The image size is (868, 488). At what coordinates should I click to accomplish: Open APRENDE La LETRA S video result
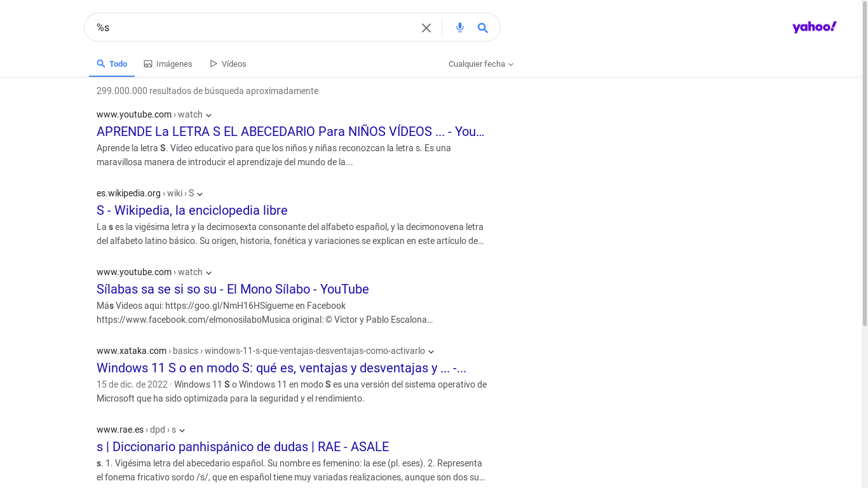click(290, 132)
